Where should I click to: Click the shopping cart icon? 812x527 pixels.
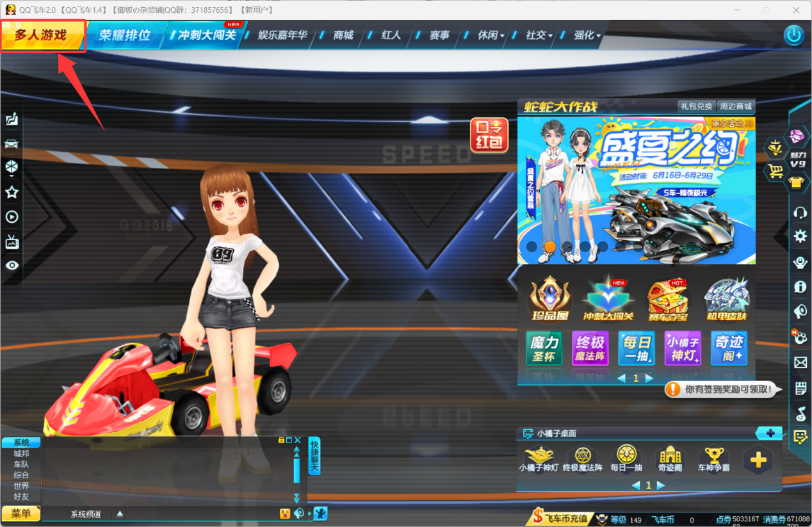[x=775, y=171]
